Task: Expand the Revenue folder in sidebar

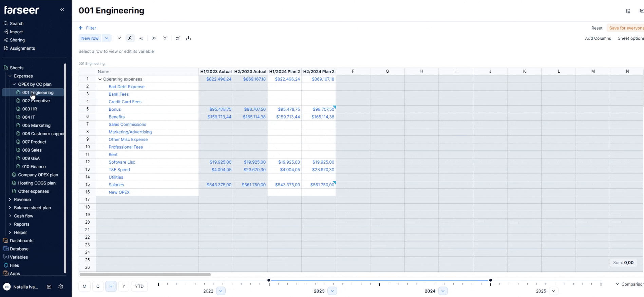Action: tap(10, 200)
